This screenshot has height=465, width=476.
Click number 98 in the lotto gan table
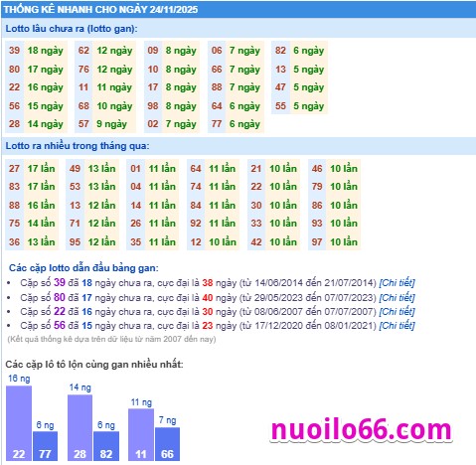click(x=153, y=106)
